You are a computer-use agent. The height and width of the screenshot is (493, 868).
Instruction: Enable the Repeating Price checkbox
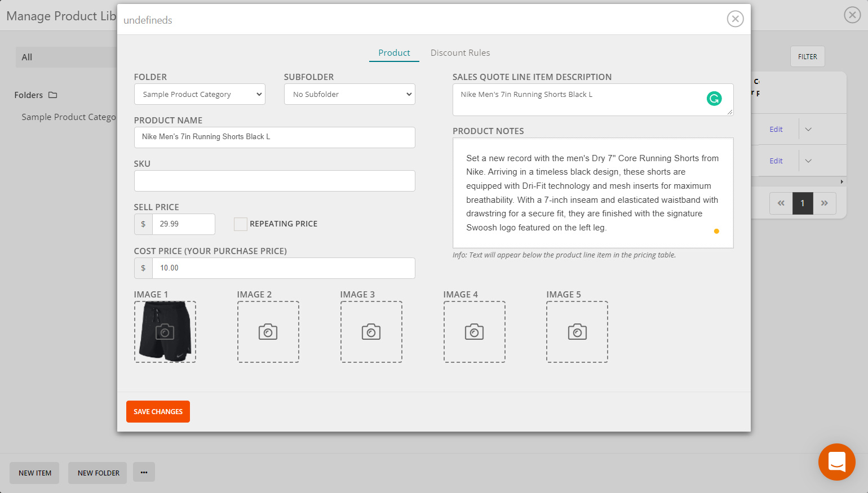pos(240,224)
